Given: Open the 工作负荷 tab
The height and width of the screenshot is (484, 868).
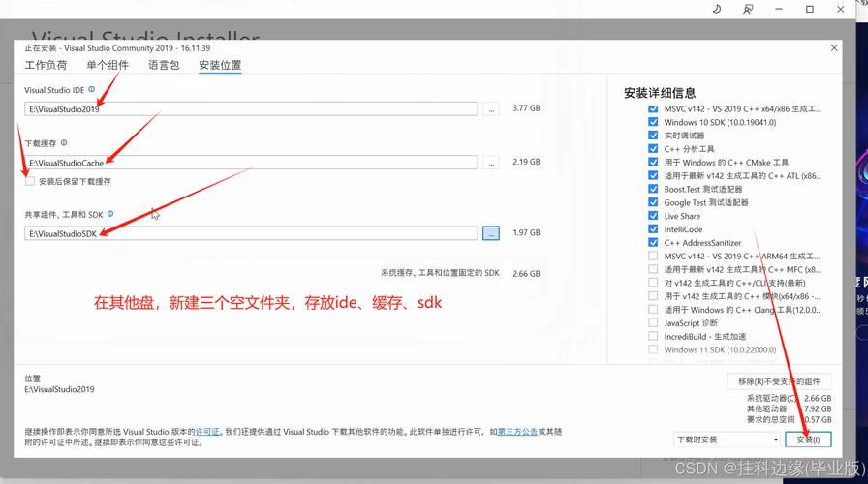Looking at the screenshot, I should click(x=46, y=65).
